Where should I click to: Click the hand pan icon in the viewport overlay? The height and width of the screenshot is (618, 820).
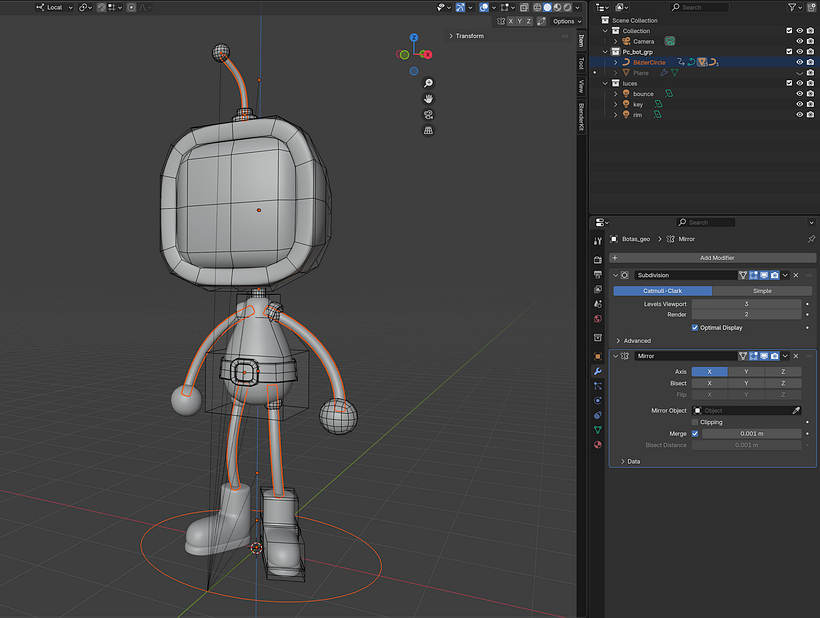point(429,99)
